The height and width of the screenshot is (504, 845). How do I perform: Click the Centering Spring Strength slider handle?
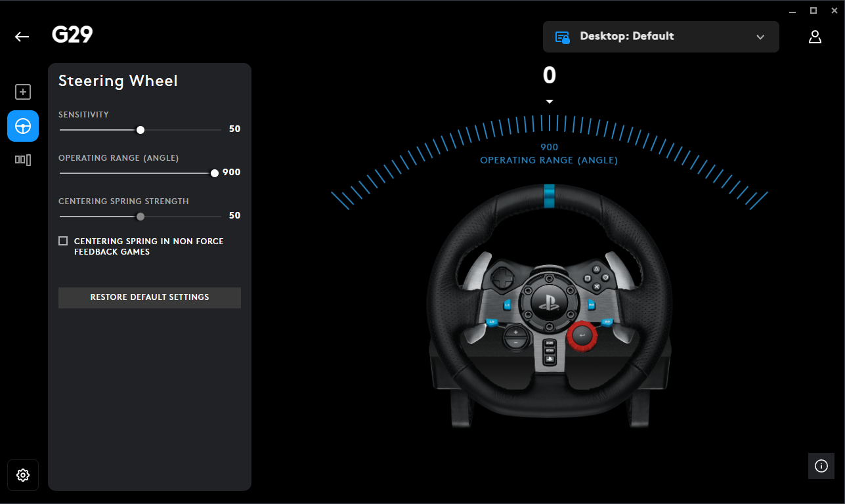141,217
